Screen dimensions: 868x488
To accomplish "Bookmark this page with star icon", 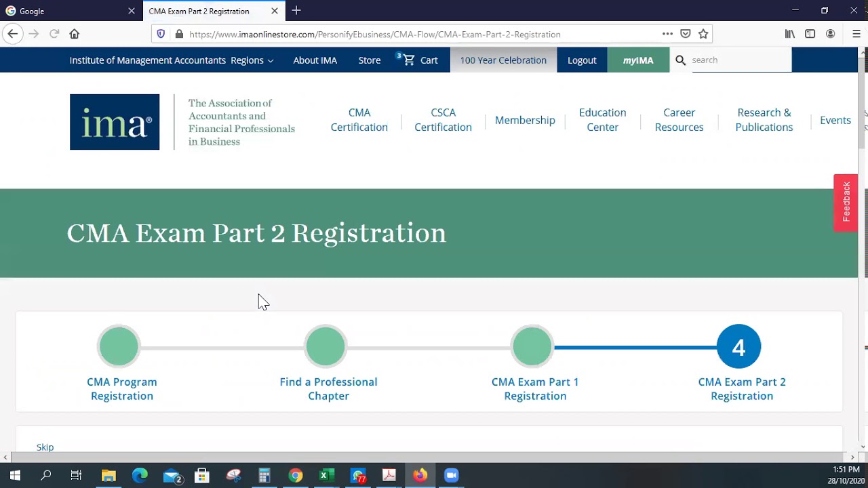I will [703, 34].
